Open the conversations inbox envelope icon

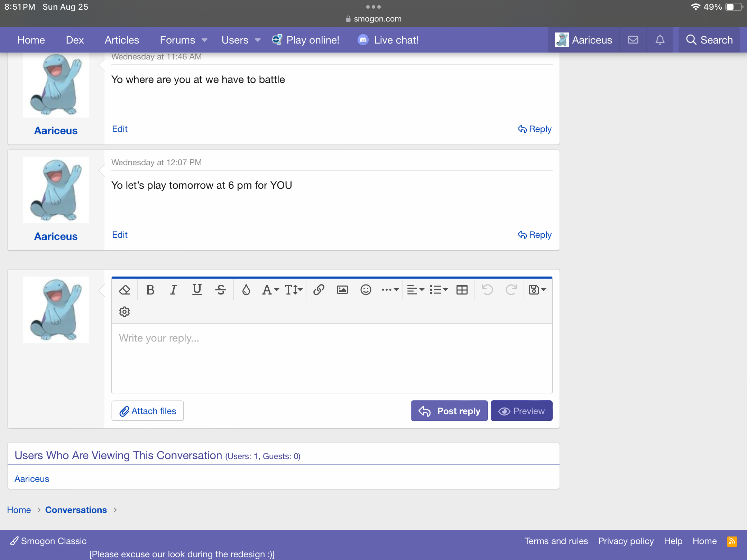click(633, 40)
